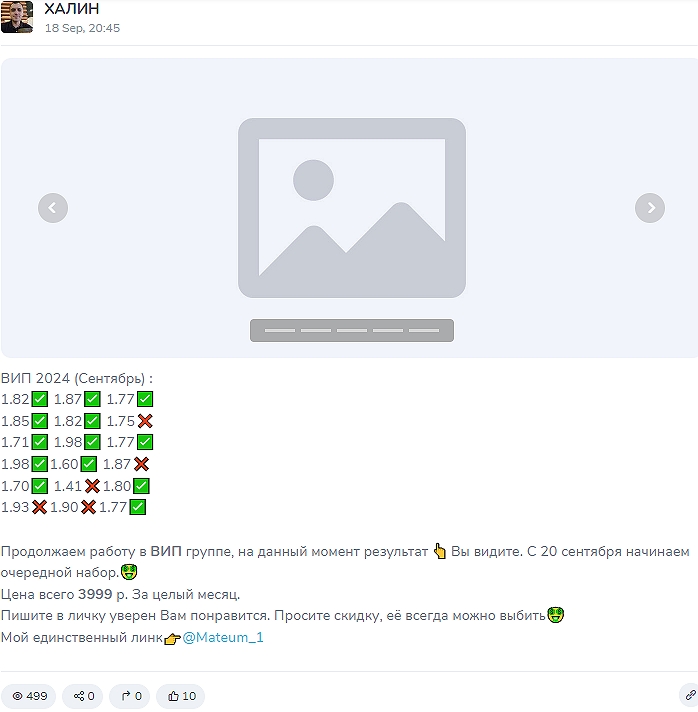Copy post link via chain icon
698x712 pixels.
coord(690,696)
